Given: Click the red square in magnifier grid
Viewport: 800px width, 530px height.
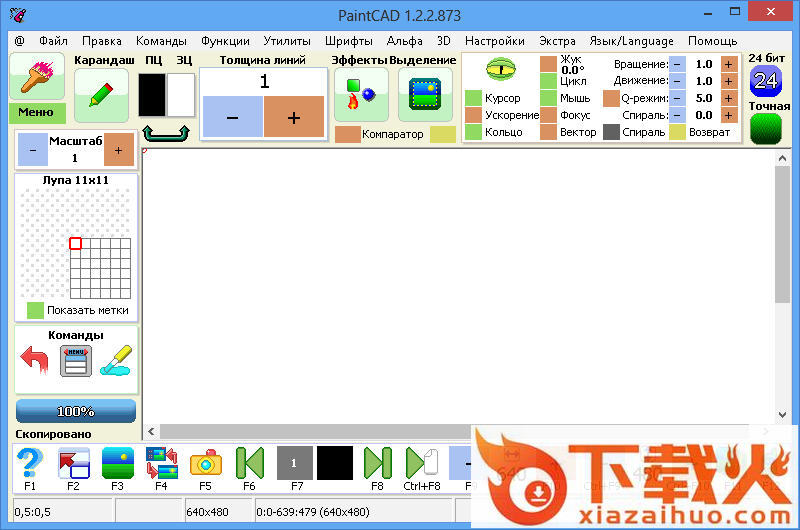Looking at the screenshot, I should [76, 243].
